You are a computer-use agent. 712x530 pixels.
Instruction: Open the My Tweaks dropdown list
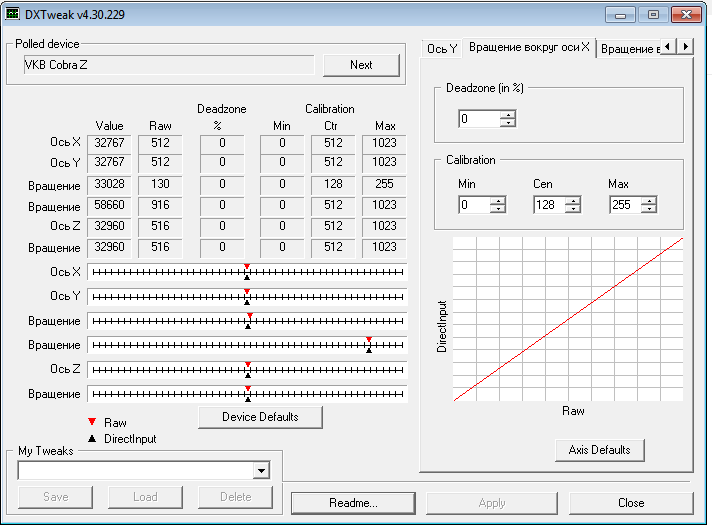261,471
